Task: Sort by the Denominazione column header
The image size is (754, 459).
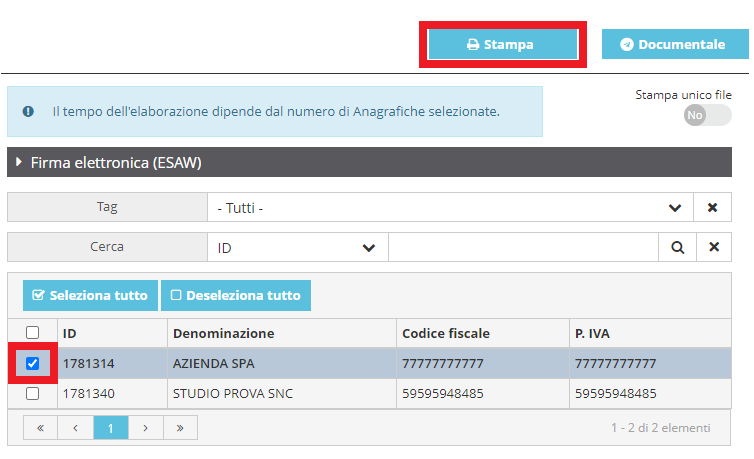Action: pos(224,333)
